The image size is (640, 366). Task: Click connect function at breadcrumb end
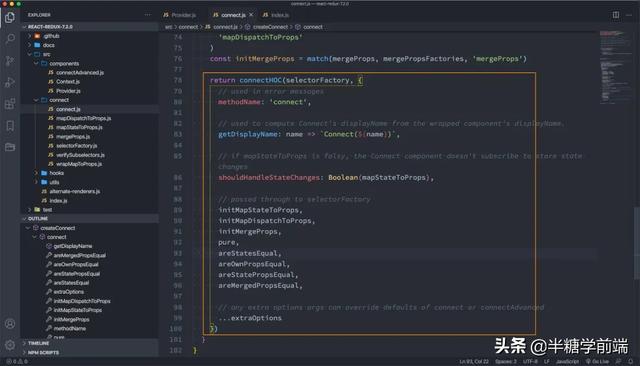(309, 27)
